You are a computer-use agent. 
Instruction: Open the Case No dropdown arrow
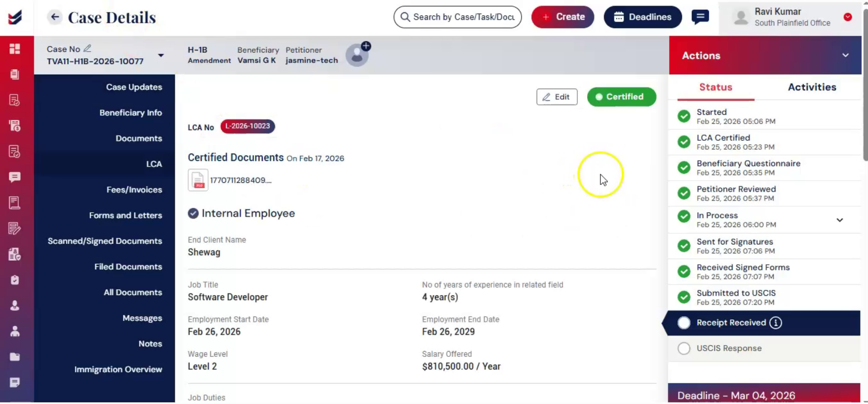161,55
